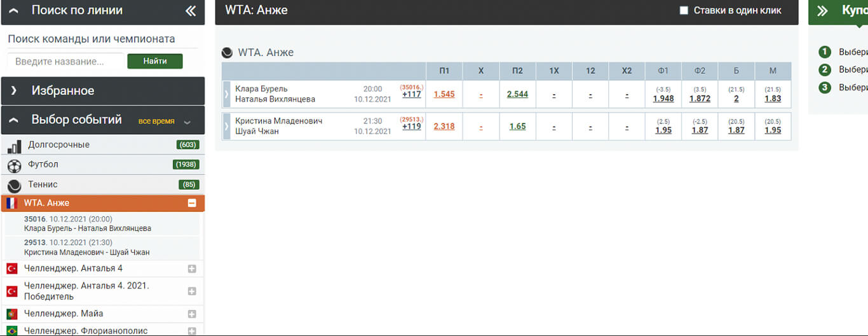Image resolution: width=868 pixels, height=336 pixels.
Task: Collapse the search sidebar with double-chevron icon
Action: point(191,11)
